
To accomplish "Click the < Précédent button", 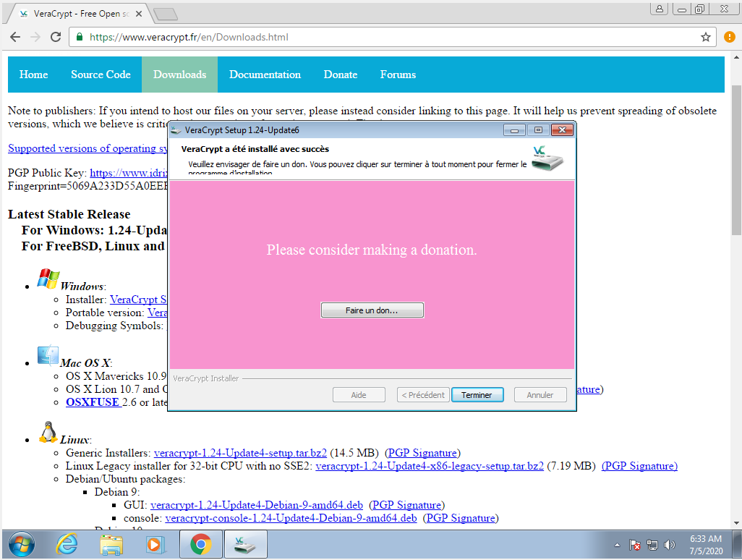I will tap(423, 395).
